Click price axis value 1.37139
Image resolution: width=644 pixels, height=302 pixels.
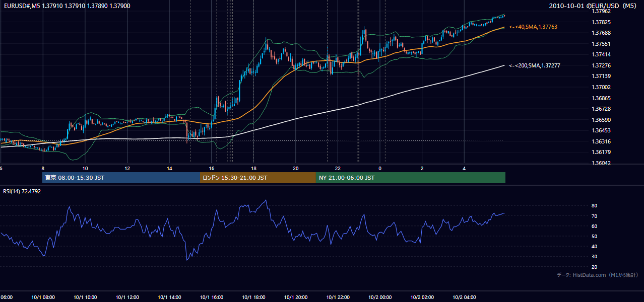600,76
